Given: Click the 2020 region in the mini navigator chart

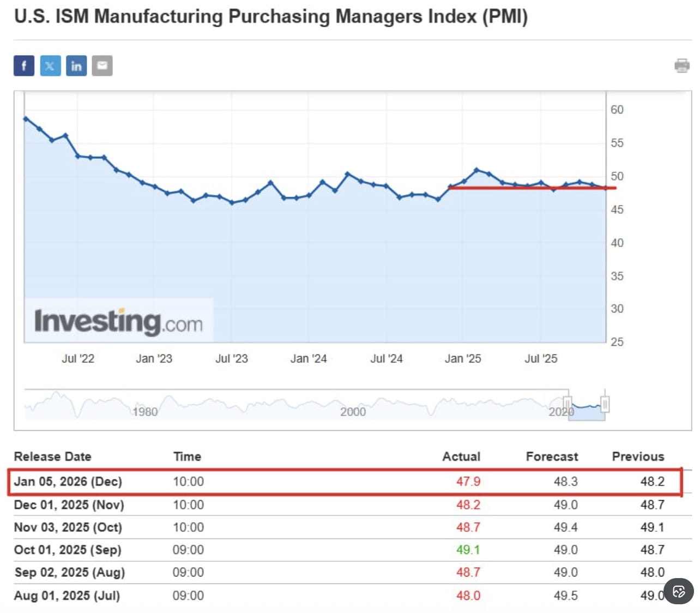Looking at the screenshot, I should point(560,412).
